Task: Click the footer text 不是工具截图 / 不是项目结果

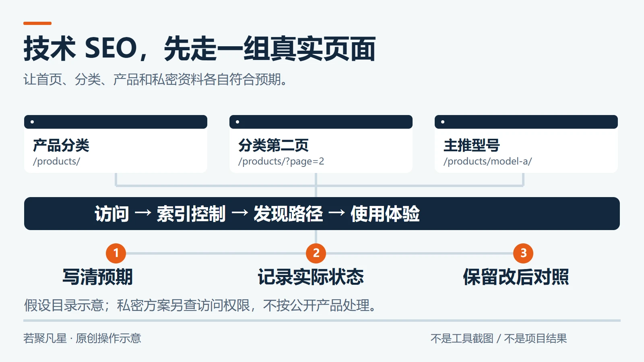Action: coord(499,338)
